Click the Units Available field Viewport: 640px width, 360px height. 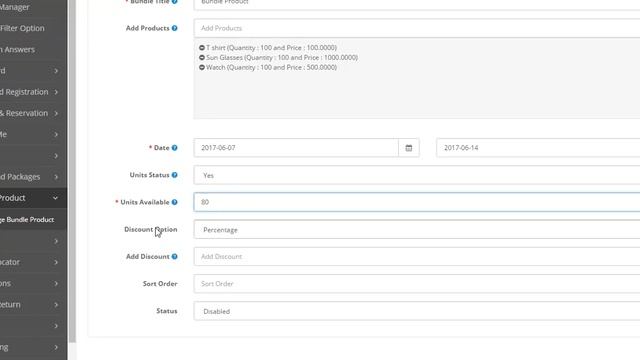click(x=417, y=202)
